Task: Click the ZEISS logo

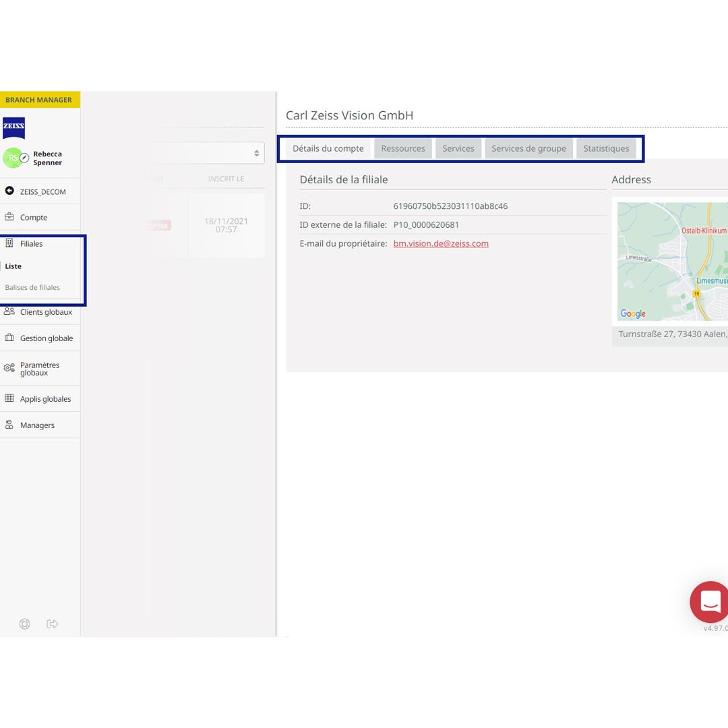Action: click(x=14, y=128)
